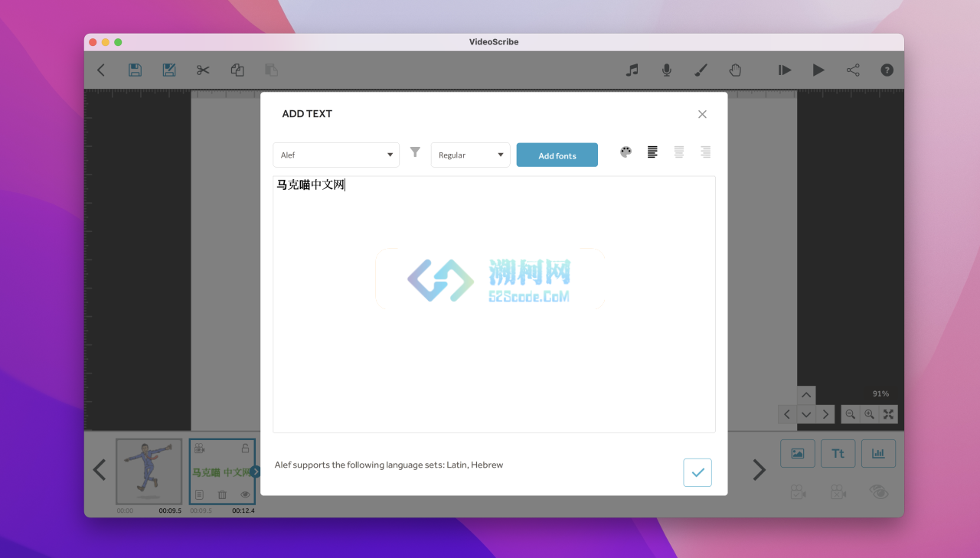The image size is (980, 558).
Task: Move the canvas up with arrow
Action: click(806, 395)
